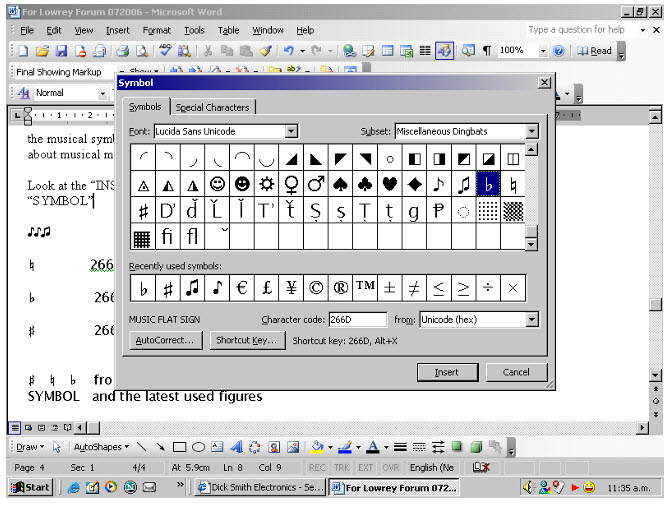This screenshot has height=506, width=670.
Task: Click the AutoCorrect... button
Action: click(166, 340)
